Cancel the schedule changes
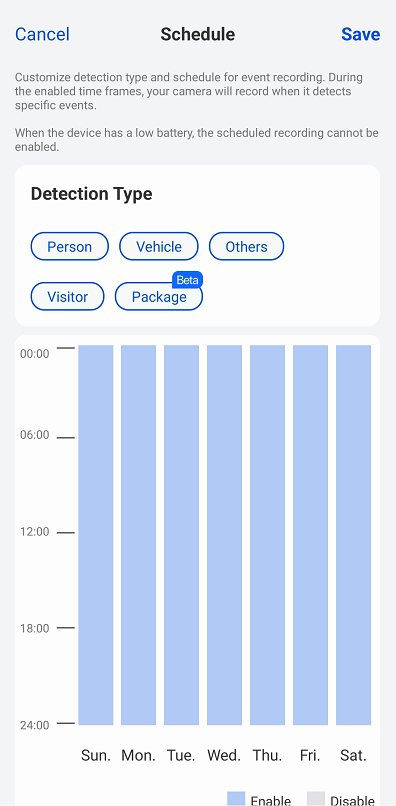 [42, 34]
